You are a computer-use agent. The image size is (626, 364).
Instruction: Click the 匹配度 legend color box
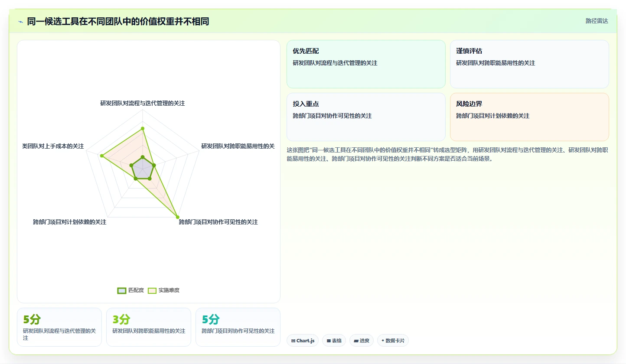pyautogui.click(x=122, y=290)
